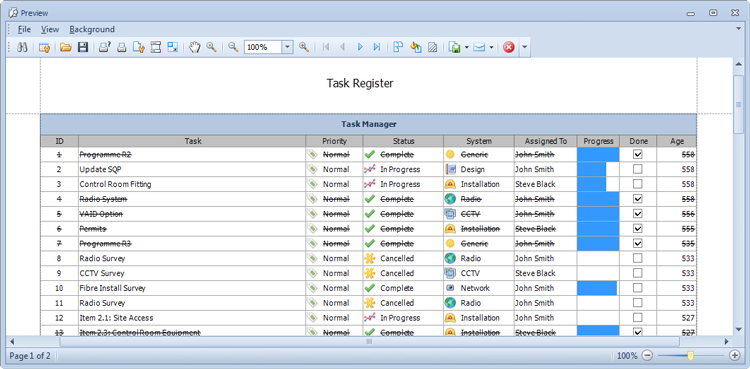The width and height of the screenshot is (750, 369).
Task: Click the Send via E-Mail icon
Action: coord(479,47)
